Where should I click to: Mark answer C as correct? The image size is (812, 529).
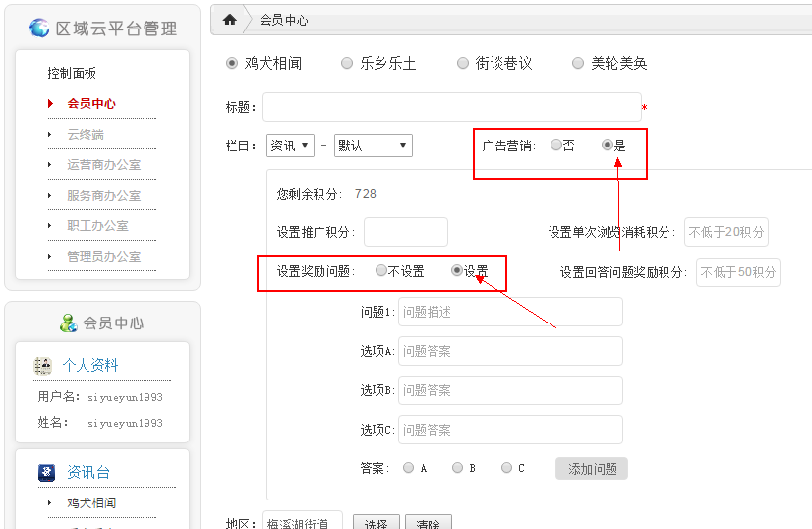pos(506,468)
